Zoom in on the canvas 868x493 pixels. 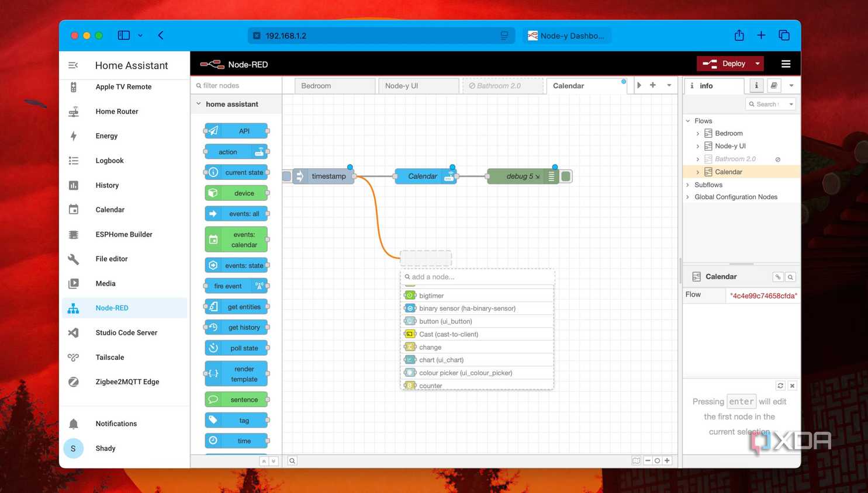(667, 461)
